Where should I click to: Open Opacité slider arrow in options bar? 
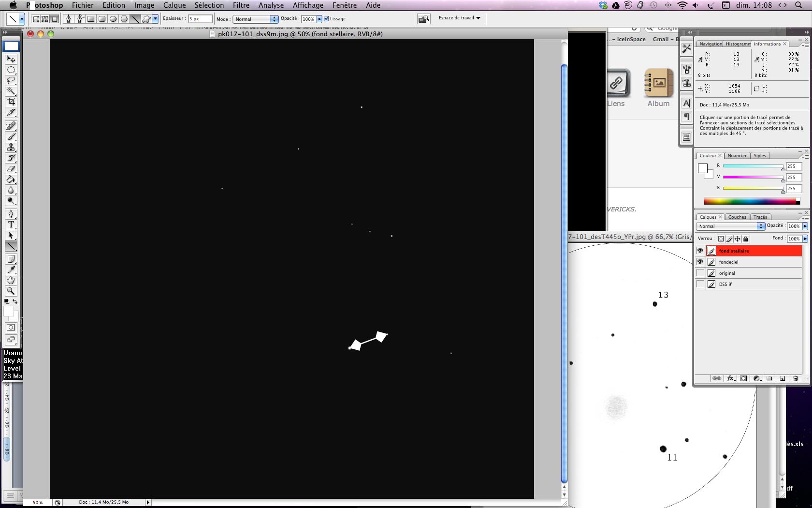[x=319, y=19]
